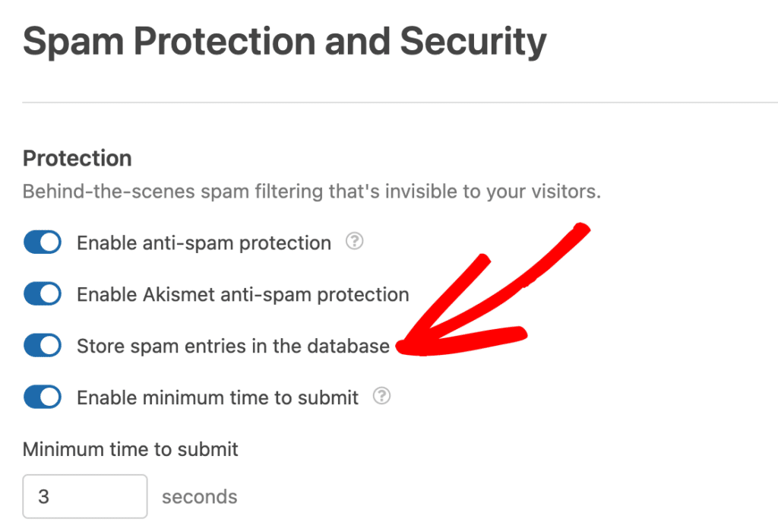Click the Enable Akismet anti-spam protection text
778x532 pixels.
[x=242, y=294]
